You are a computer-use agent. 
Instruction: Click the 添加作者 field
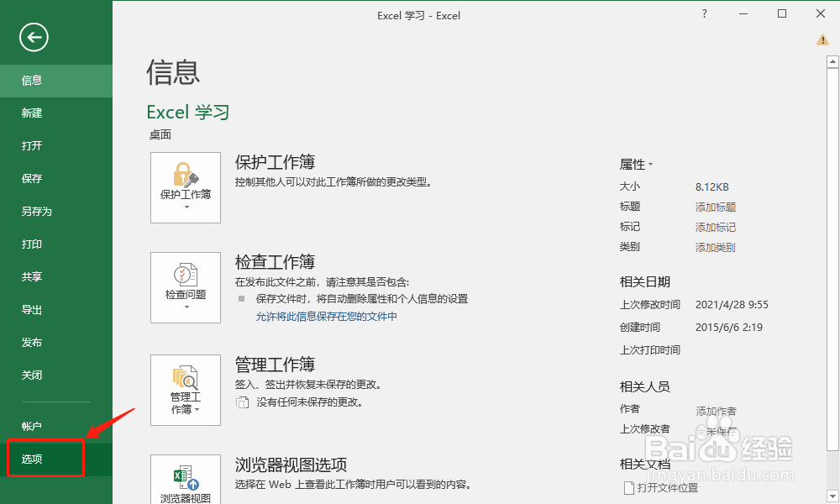click(x=717, y=412)
